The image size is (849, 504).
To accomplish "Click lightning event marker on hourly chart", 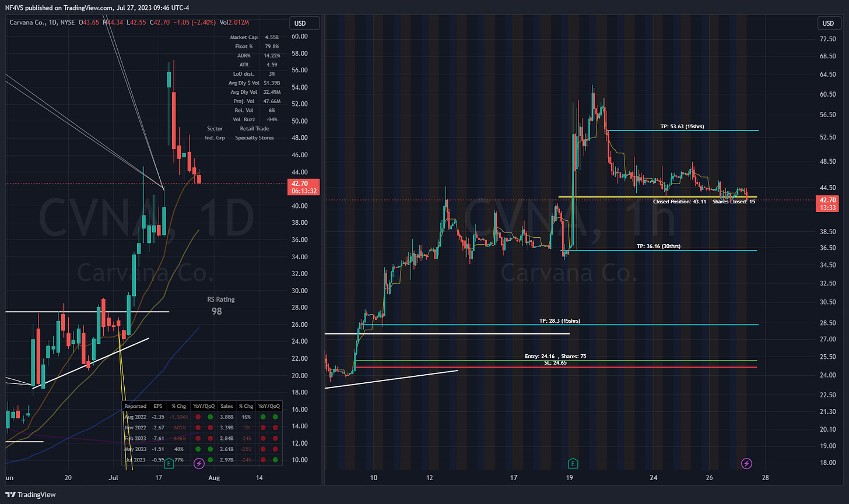I will (746, 463).
